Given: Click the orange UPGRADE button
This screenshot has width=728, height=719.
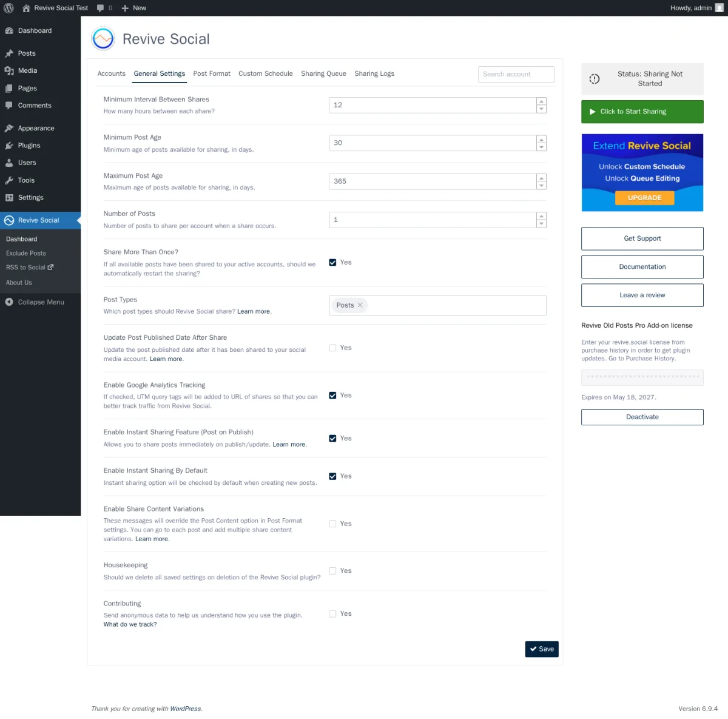Looking at the screenshot, I should coord(644,198).
